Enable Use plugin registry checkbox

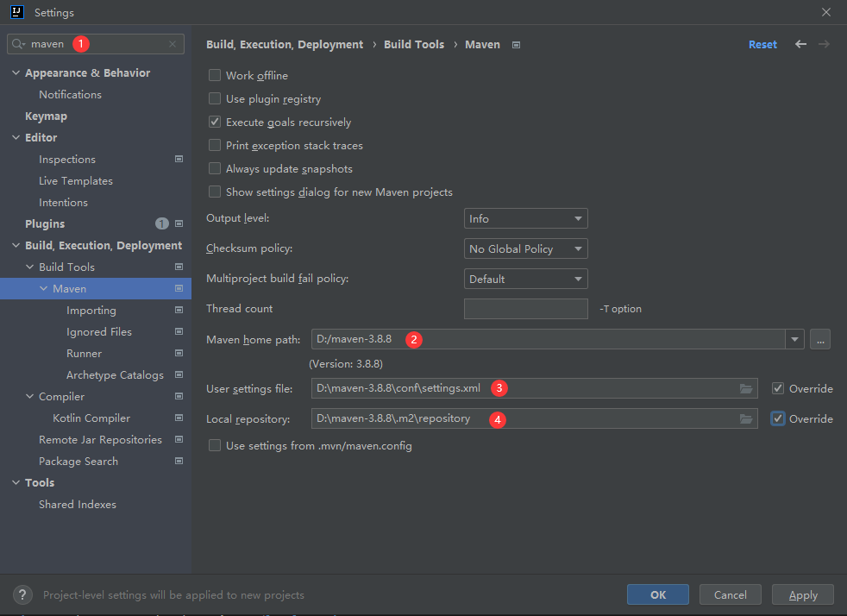coord(215,98)
